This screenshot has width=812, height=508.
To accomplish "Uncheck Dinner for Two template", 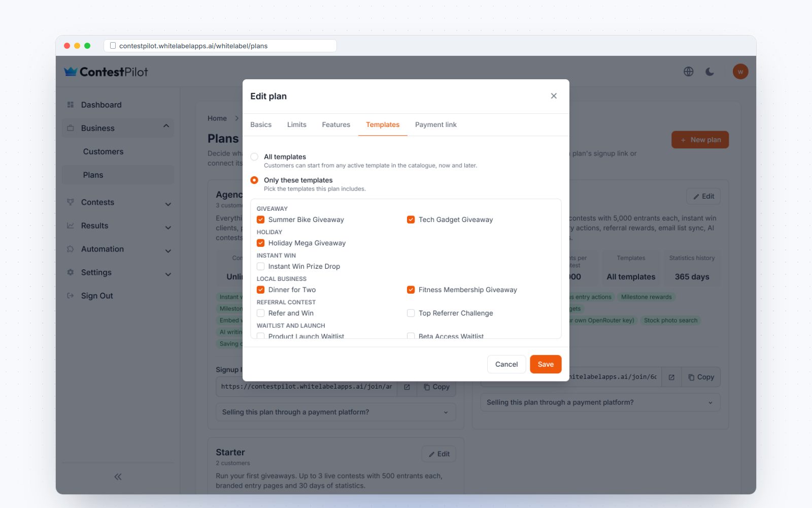I will click(260, 290).
